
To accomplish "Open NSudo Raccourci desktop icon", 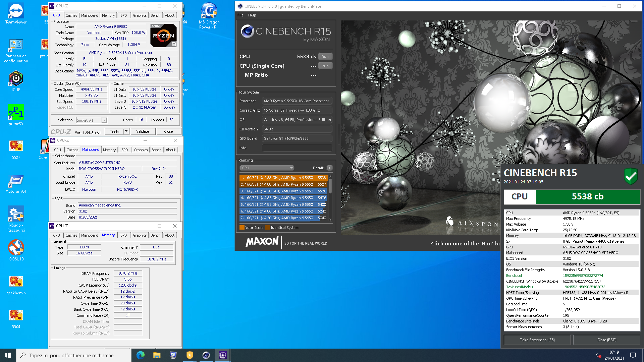I will coord(16,219).
